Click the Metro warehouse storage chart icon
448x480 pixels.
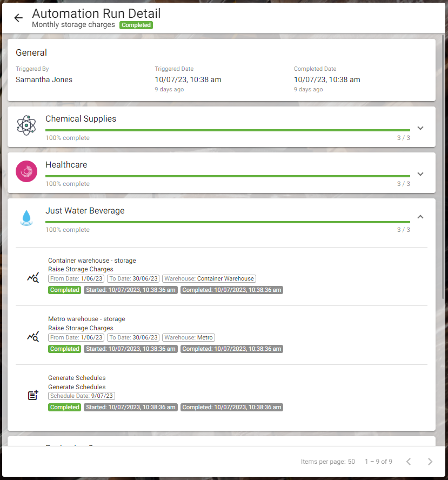pos(33,336)
